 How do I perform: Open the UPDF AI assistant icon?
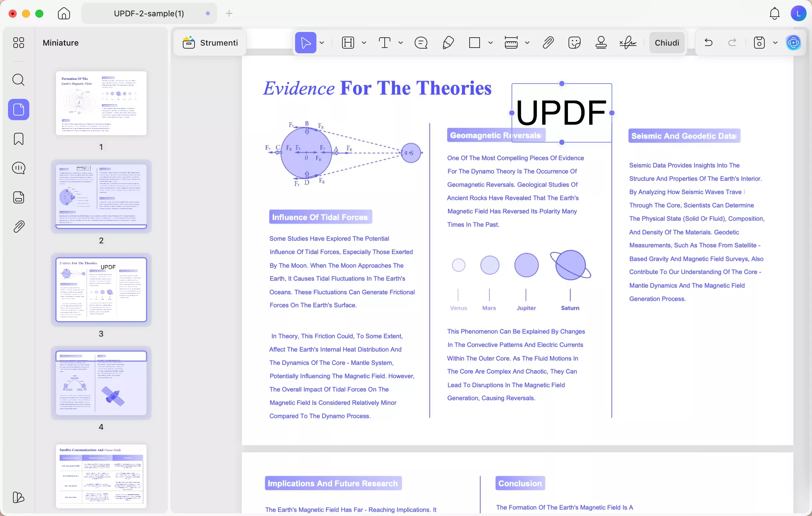click(x=793, y=43)
